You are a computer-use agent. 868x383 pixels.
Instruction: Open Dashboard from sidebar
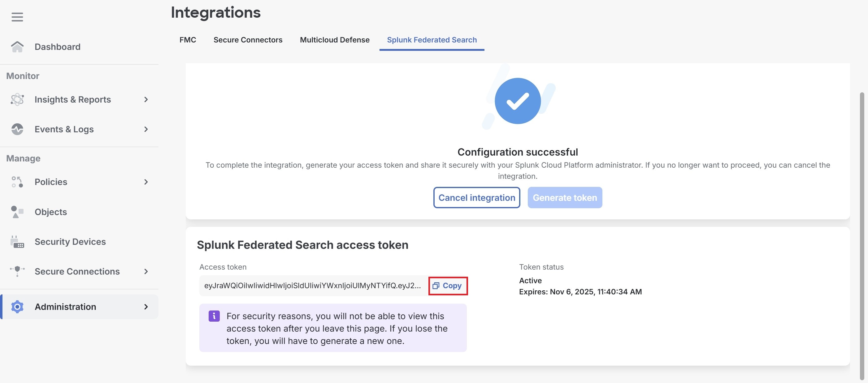coord(79,46)
